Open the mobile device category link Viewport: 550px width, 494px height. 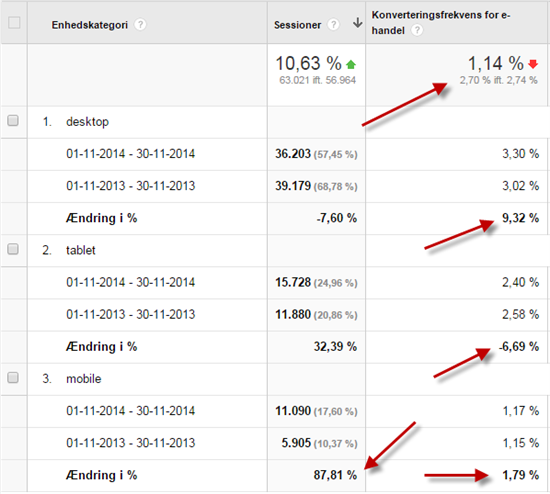pos(83,379)
